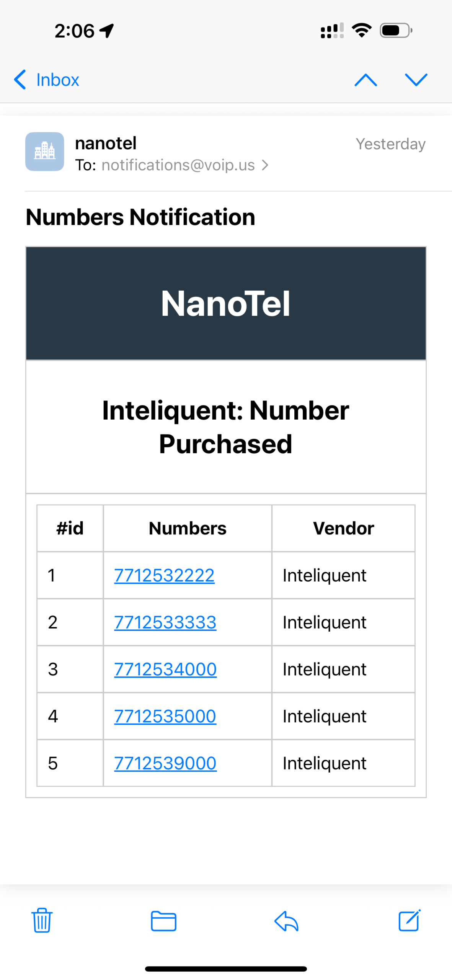452x980 pixels.
Task: Open phone number 7712534000 link
Action: click(165, 669)
